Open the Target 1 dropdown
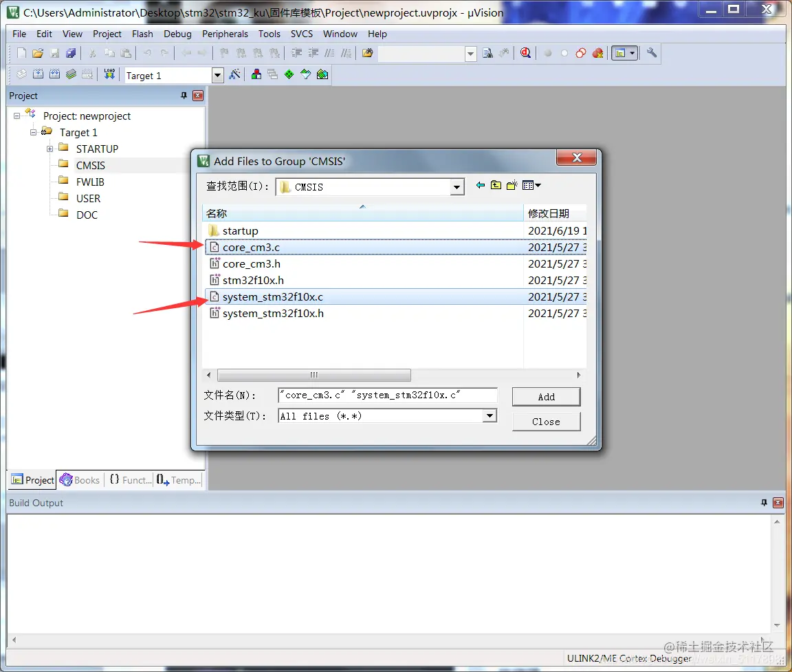This screenshot has height=672, width=792. [x=217, y=75]
